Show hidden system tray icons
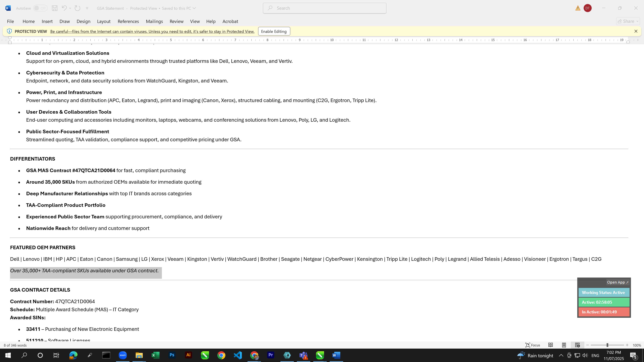 tap(561, 355)
